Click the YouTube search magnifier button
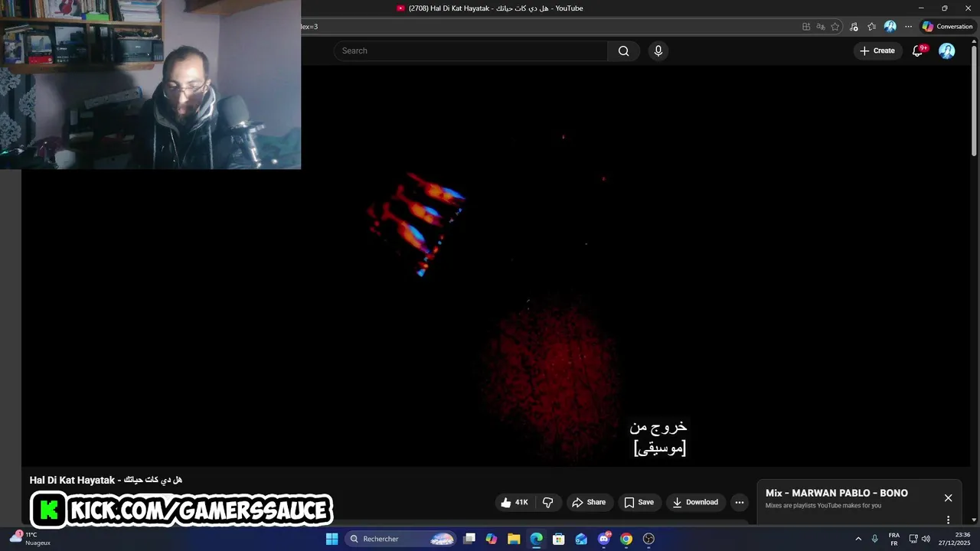 623,51
